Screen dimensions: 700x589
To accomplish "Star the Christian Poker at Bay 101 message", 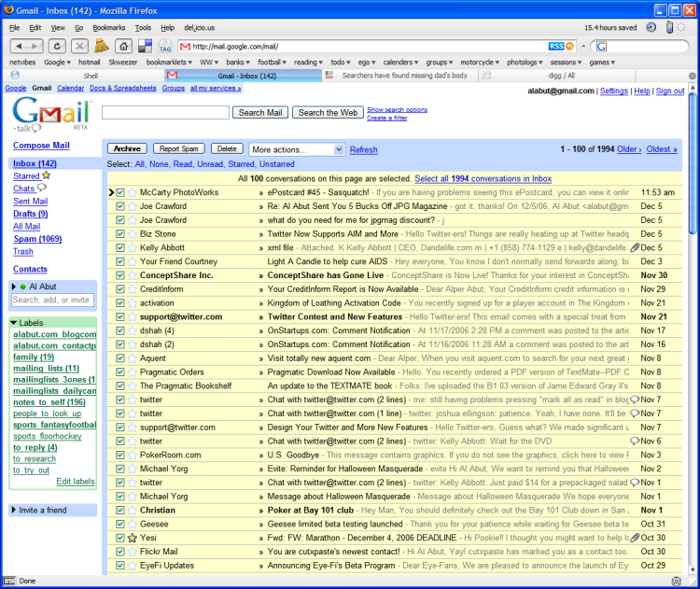I will click(x=133, y=511).
